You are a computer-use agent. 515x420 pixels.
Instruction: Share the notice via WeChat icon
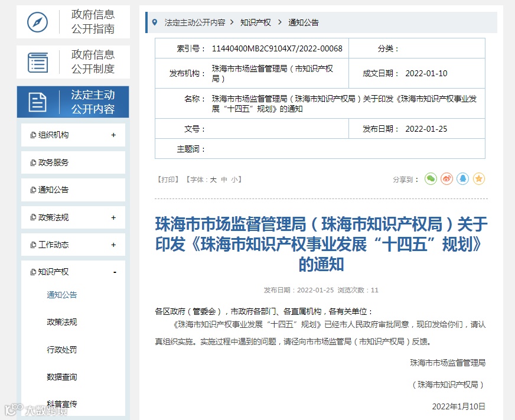431,179
